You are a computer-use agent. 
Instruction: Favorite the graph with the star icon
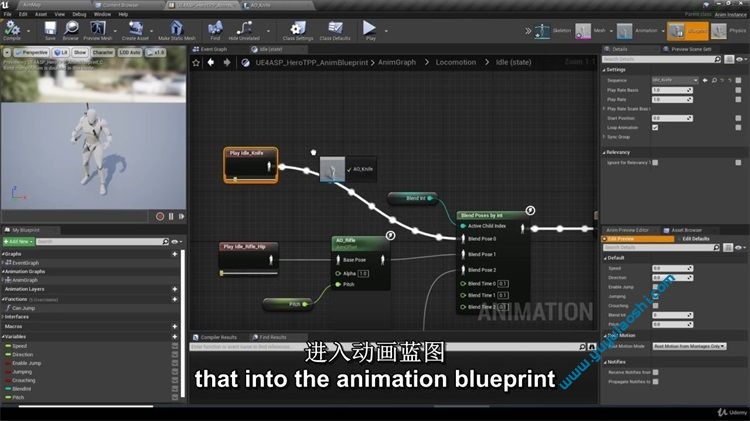[196, 63]
